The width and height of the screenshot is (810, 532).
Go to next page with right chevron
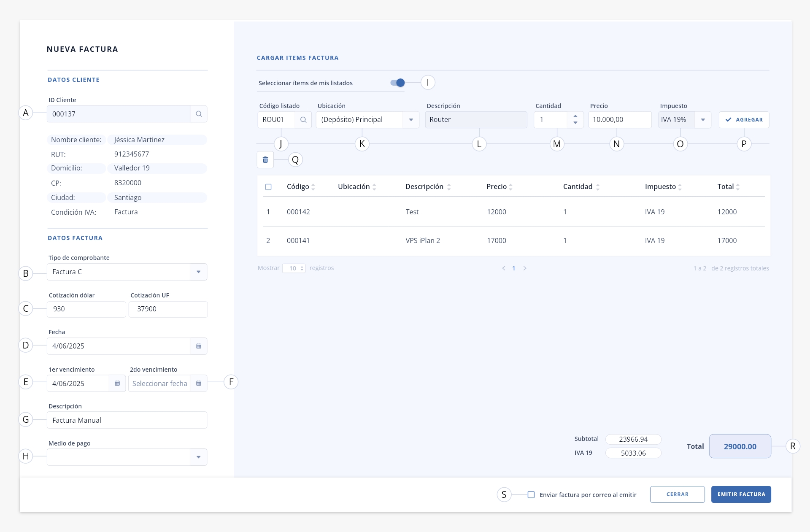525,268
